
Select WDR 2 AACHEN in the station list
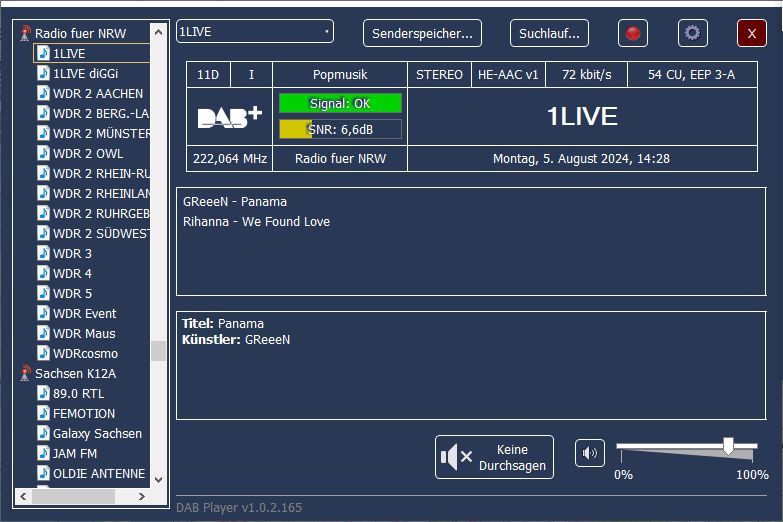pyautogui.click(x=97, y=93)
